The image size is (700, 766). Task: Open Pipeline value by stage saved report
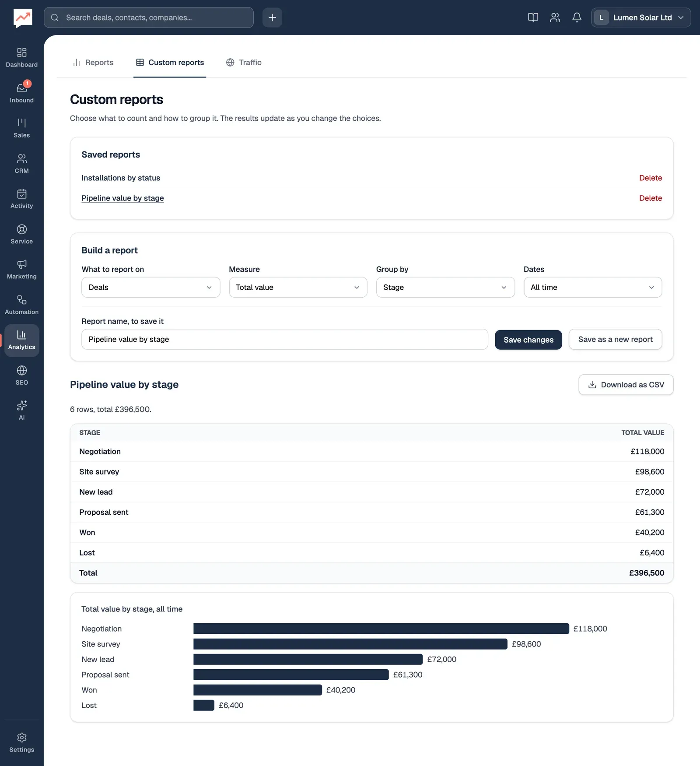coord(122,198)
